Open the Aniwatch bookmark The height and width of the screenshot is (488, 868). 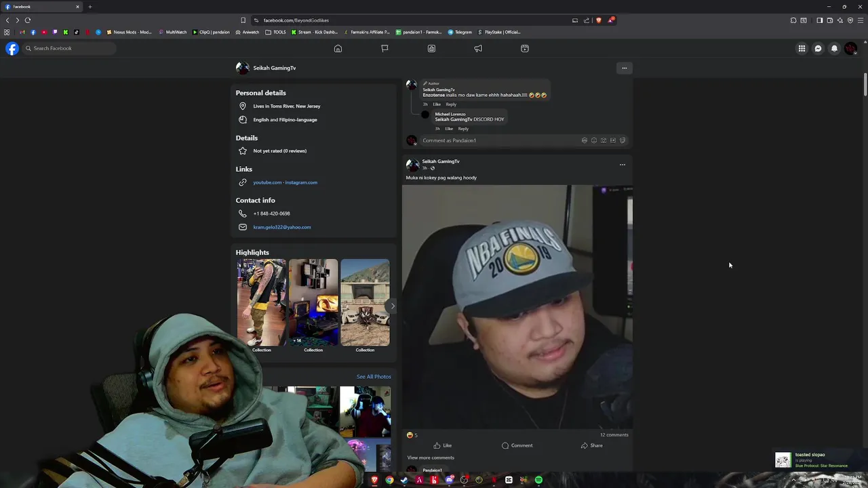[248, 32]
